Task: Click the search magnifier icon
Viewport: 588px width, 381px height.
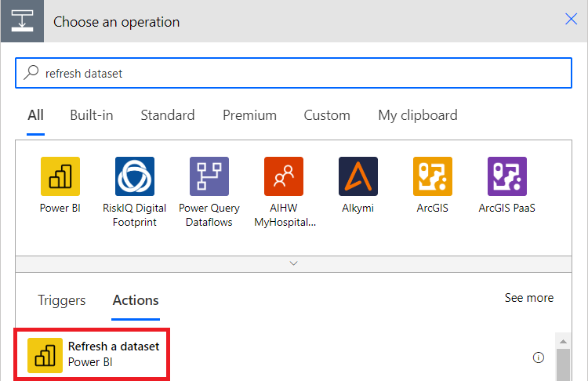Action: click(x=31, y=72)
